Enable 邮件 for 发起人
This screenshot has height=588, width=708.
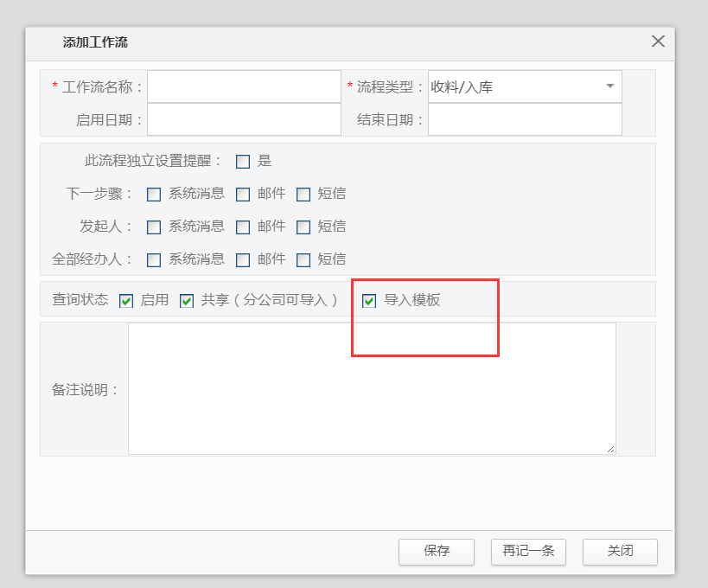coord(243,227)
